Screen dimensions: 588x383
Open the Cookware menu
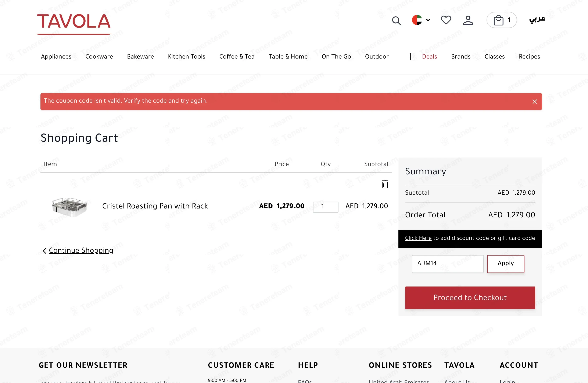(99, 56)
